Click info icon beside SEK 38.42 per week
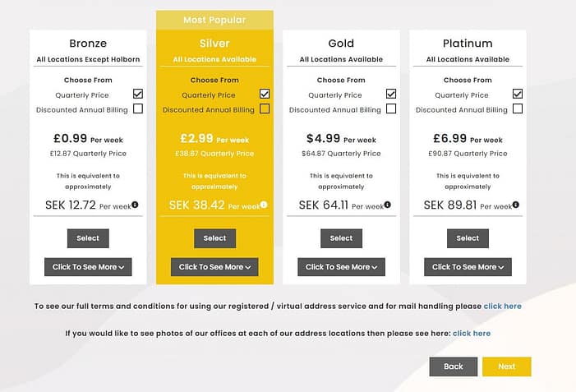 pyautogui.click(x=264, y=205)
